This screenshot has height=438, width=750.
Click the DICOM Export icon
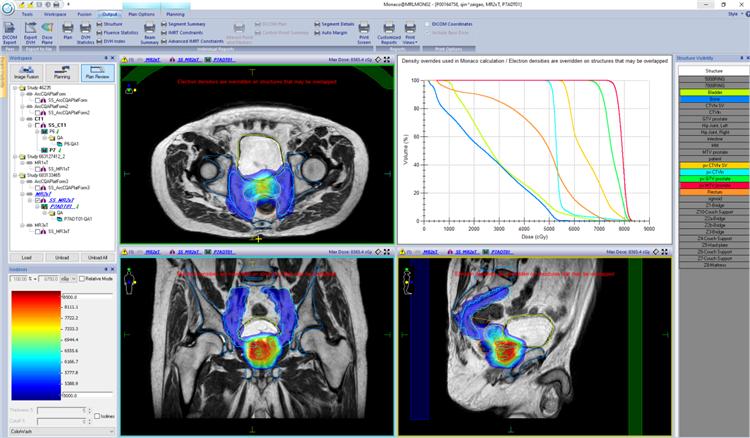pos(10,33)
